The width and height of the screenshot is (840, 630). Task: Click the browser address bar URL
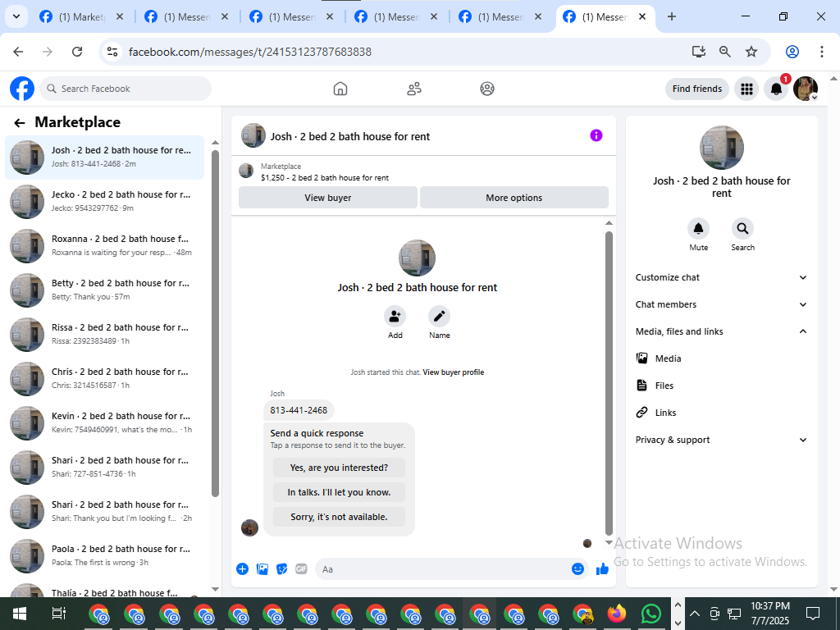[250, 52]
